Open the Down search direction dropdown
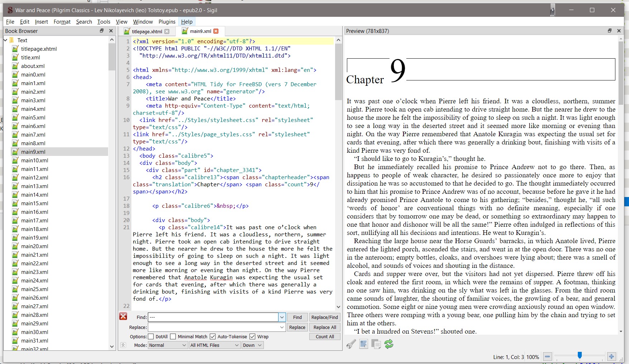The image size is (629, 364). [252, 345]
